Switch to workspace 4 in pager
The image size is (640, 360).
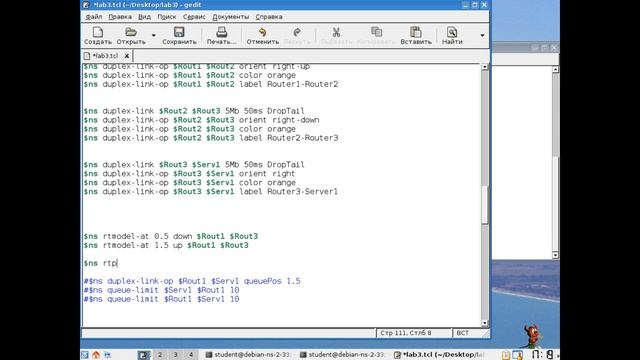coord(191,355)
